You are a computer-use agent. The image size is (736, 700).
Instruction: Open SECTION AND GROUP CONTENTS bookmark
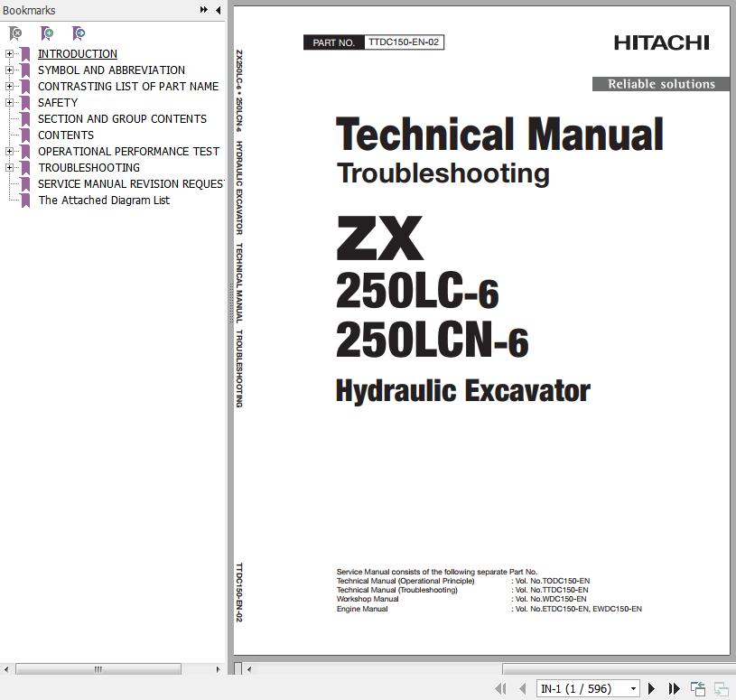click(x=122, y=119)
